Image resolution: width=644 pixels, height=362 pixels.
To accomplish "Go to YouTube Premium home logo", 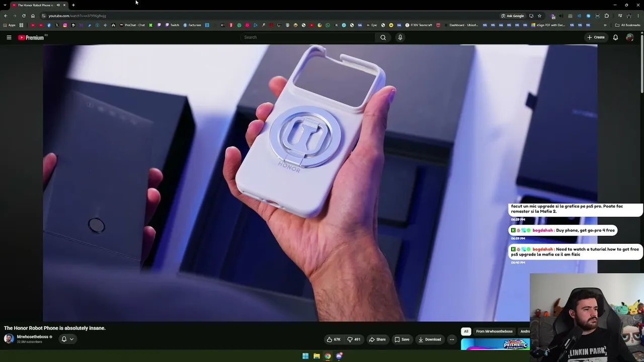I will tap(32, 37).
